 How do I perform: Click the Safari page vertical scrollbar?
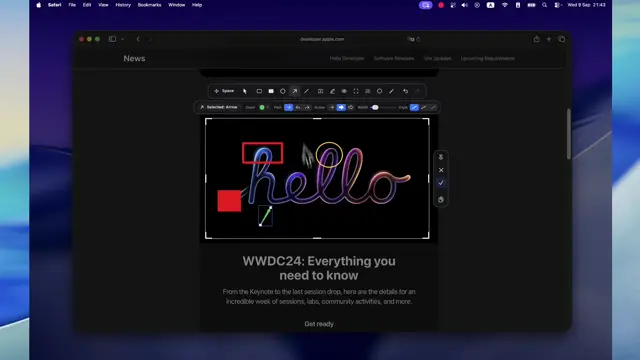pos(569,134)
